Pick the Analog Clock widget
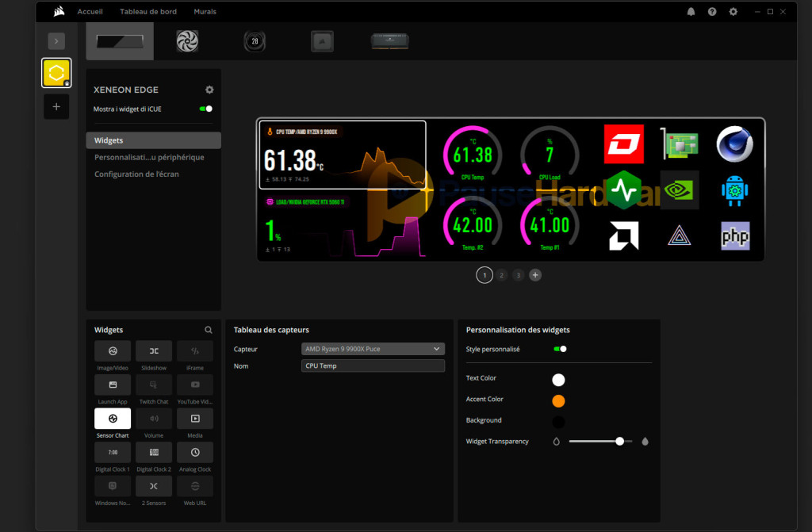Screen dimensions: 812x532 [195, 452]
